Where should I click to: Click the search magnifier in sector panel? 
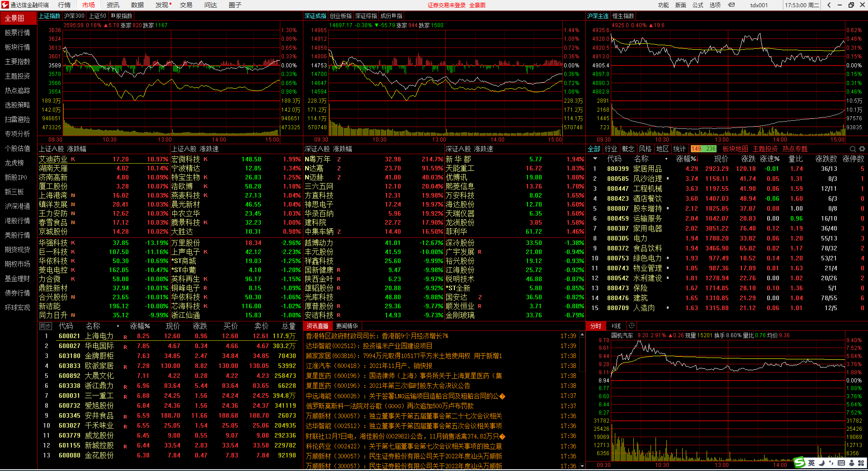click(x=853, y=149)
